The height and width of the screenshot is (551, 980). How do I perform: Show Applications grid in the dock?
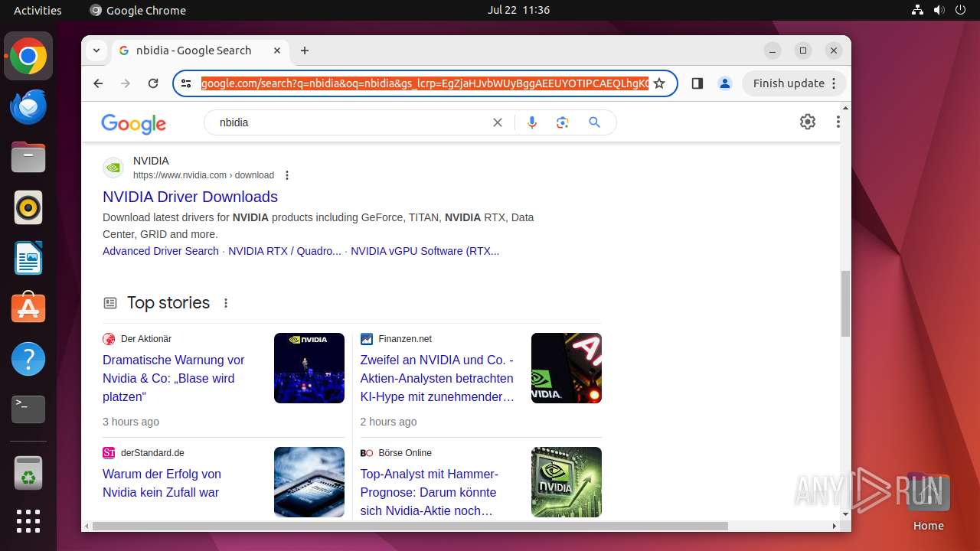point(28,521)
